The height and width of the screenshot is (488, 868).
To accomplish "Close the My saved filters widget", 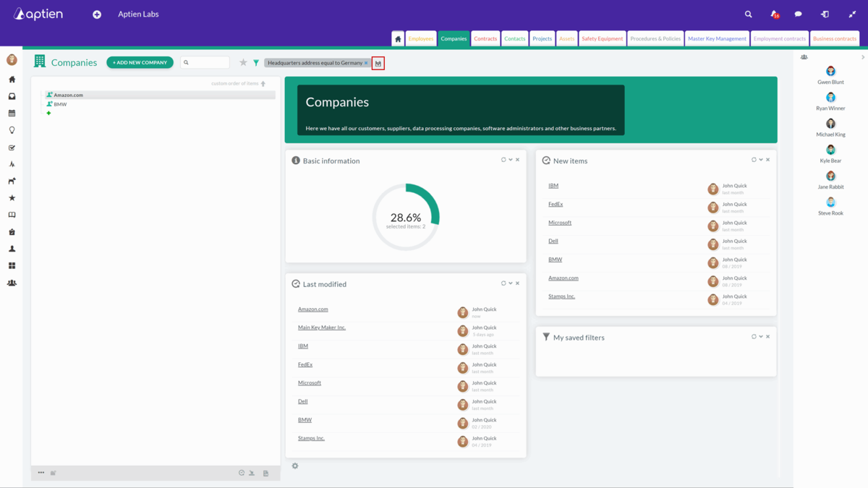I will (x=768, y=337).
